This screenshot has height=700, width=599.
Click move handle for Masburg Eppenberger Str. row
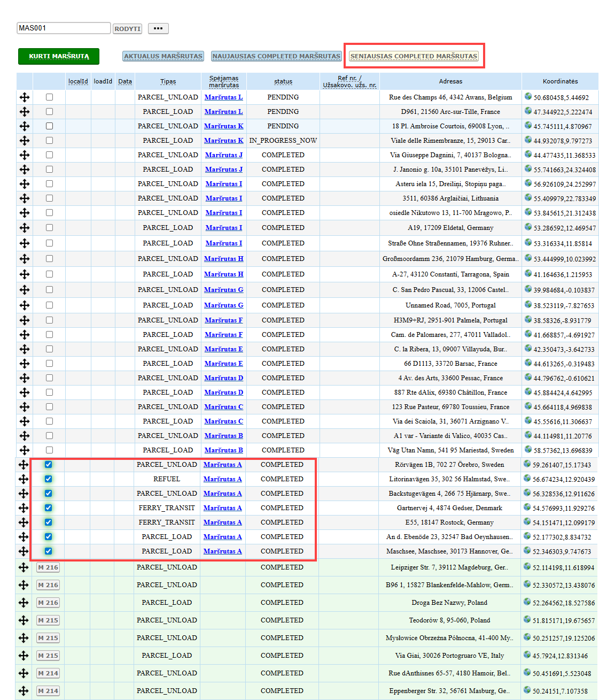pos(24,691)
